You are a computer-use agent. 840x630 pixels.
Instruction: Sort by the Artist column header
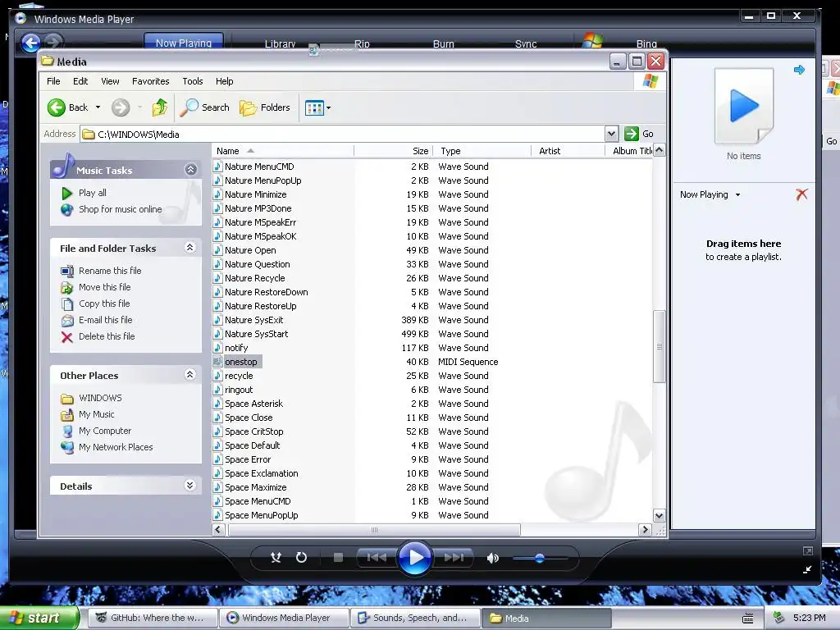pyautogui.click(x=568, y=151)
